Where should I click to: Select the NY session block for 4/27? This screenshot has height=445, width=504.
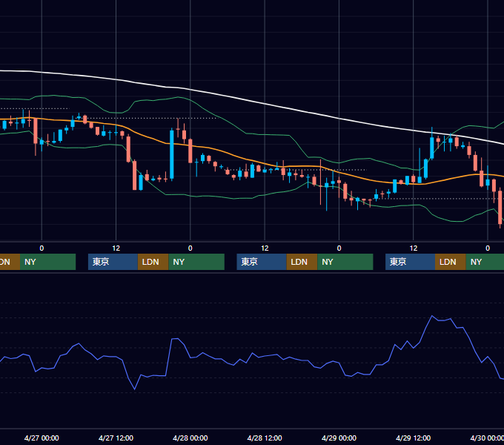point(196,262)
